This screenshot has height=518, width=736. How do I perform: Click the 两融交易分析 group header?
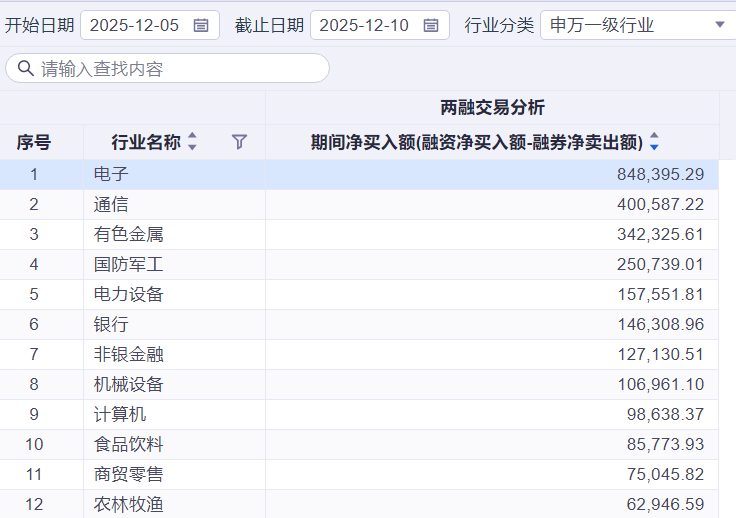pyautogui.click(x=492, y=107)
